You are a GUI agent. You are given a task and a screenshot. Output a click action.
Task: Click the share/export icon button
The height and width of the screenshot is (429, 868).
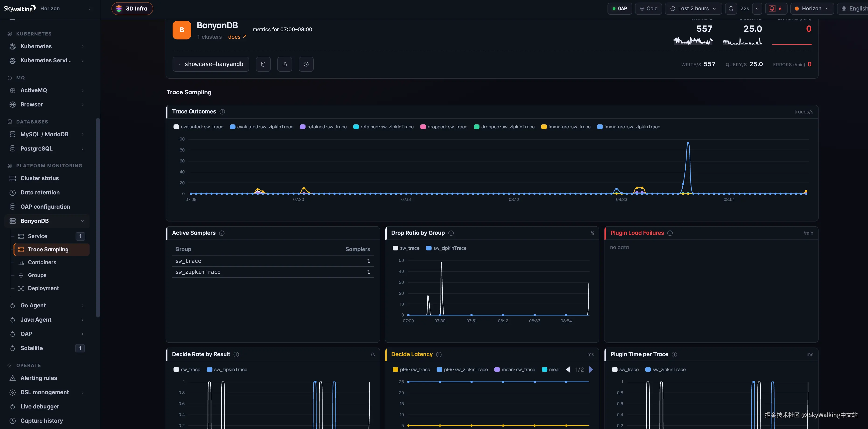(x=285, y=64)
